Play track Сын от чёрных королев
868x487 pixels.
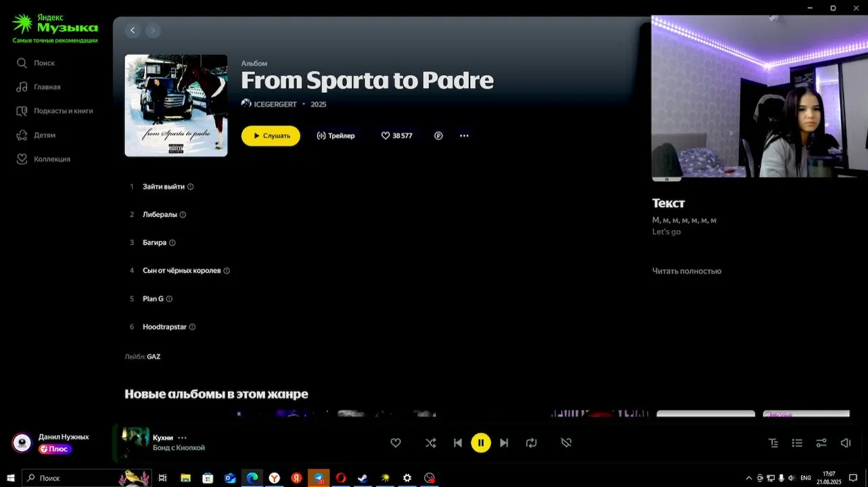pos(181,271)
